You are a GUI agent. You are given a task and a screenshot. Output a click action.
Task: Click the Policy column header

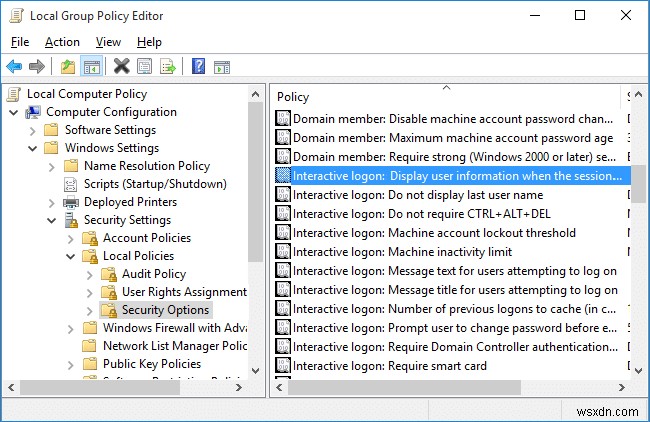[293, 97]
